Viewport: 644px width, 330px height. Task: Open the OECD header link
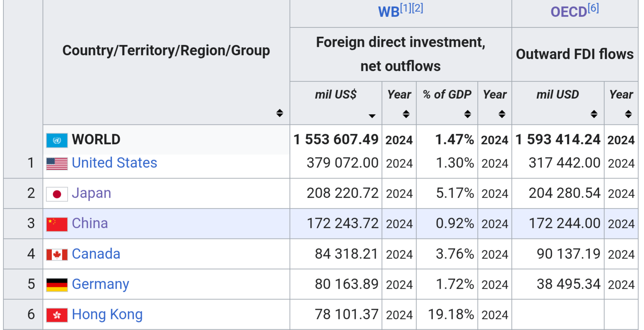(x=568, y=12)
